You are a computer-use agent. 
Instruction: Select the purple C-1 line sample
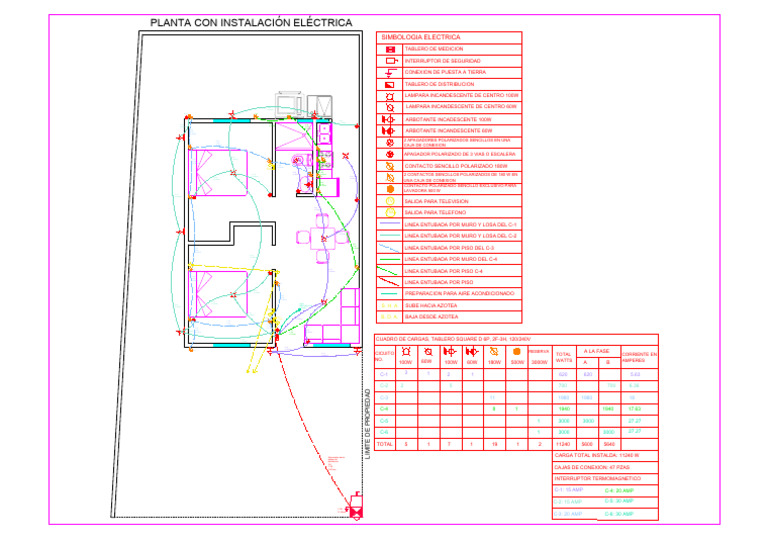(390, 224)
